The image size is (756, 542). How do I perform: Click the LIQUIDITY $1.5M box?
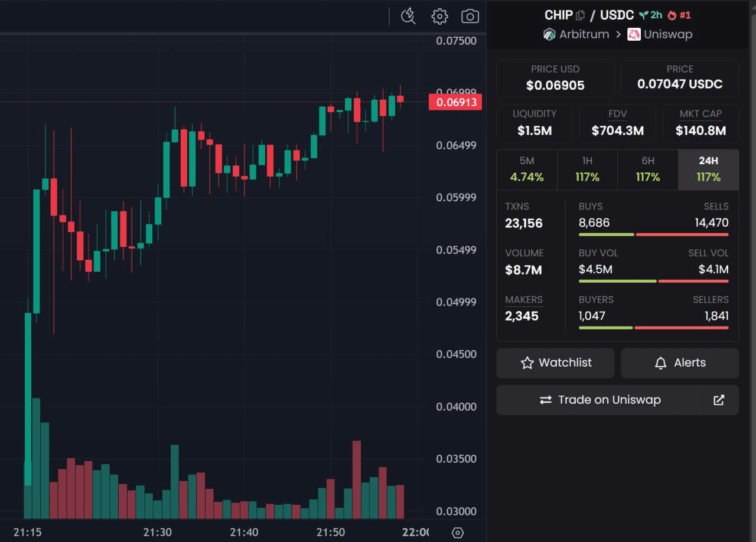point(535,124)
